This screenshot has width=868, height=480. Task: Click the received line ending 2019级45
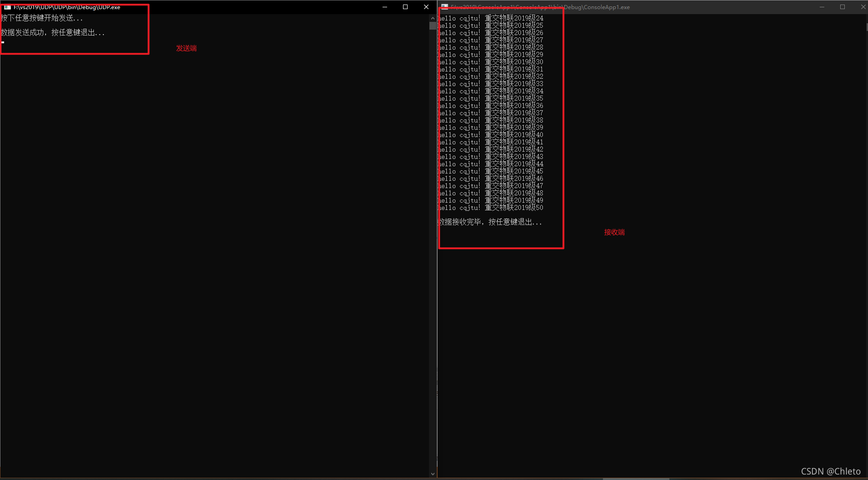pos(490,171)
